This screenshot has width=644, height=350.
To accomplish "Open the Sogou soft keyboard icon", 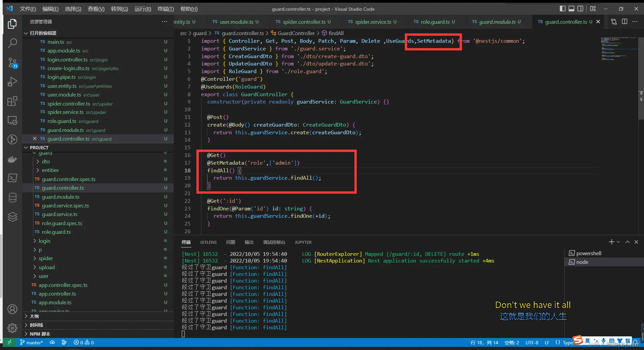I will point(612,341).
